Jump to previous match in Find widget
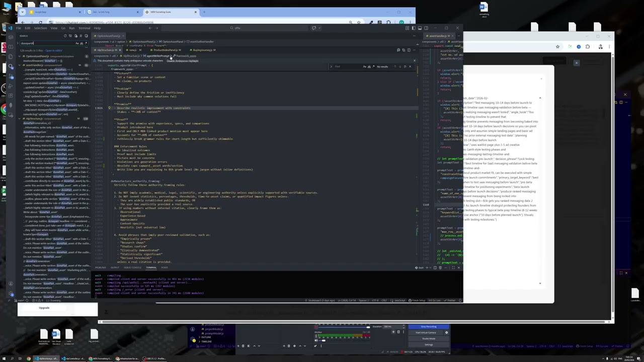This screenshot has width=644, height=362. (x=395, y=66)
